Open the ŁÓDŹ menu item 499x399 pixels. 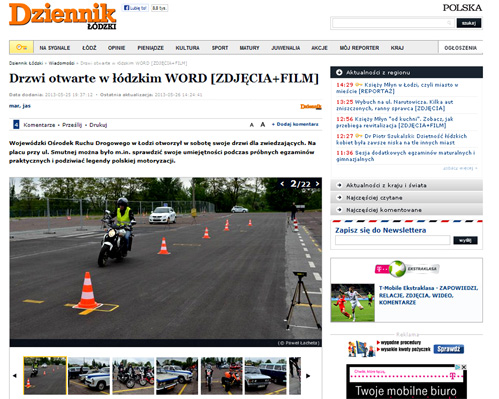tap(89, 48)
